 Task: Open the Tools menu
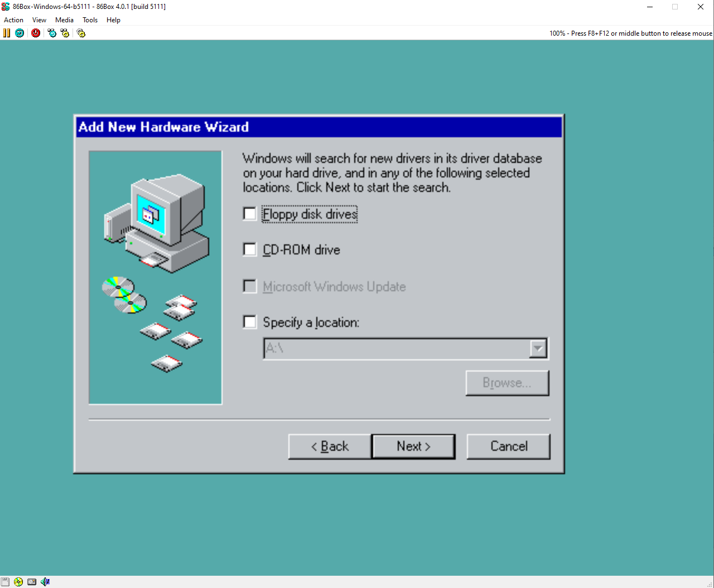(90, 20)
